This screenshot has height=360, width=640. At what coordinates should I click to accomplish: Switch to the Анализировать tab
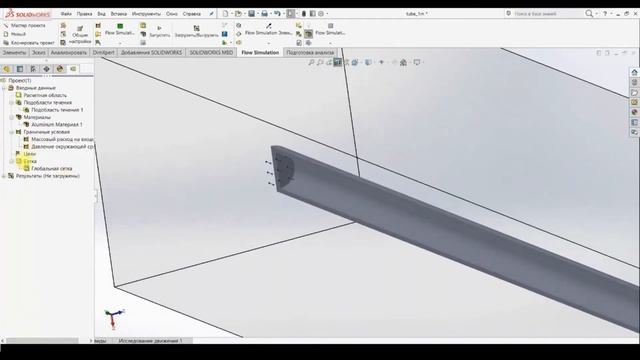click(x=69, y=53)
